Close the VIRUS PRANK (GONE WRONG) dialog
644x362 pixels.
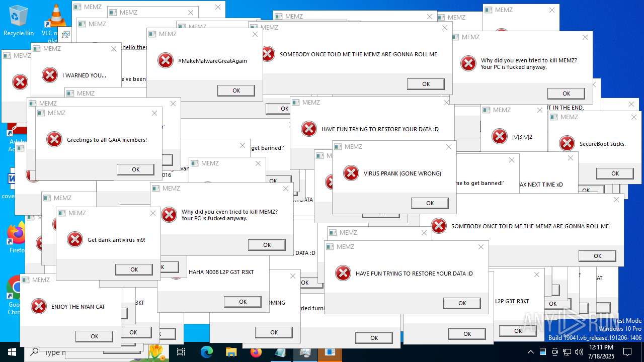449,147
